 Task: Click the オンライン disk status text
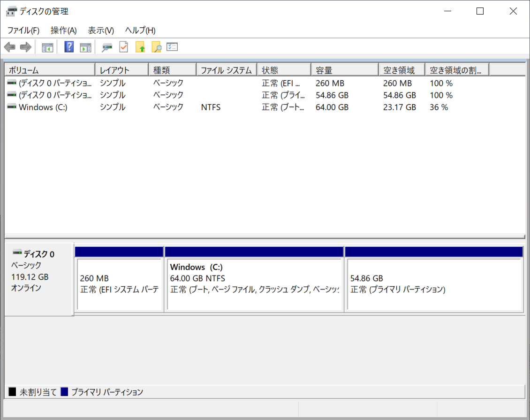pos(26,288)
